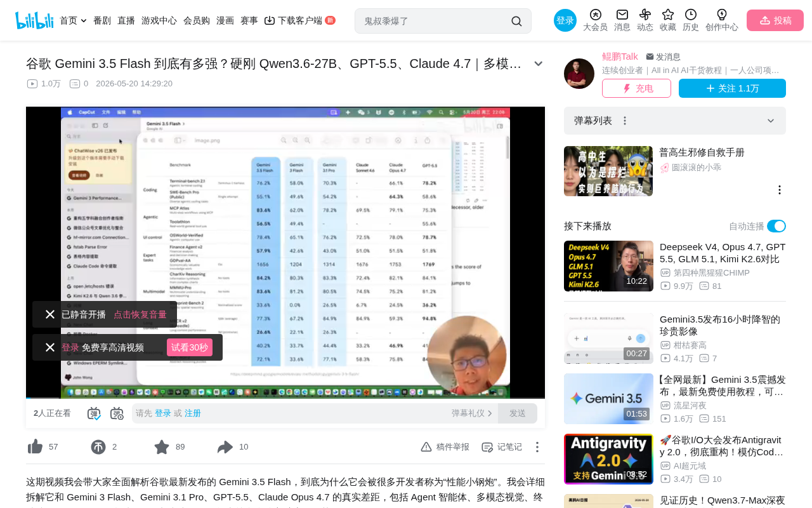Expand the 弹幕列表 panel
Viewport: 812px width, 508px height.
click(x=771, y=121)
